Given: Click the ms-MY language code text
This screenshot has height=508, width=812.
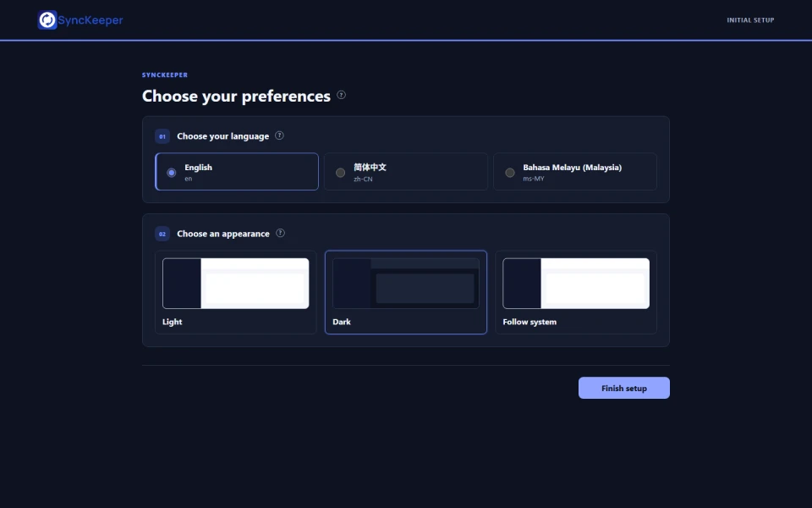Looking at the screenshot, I should coord(534,179).
